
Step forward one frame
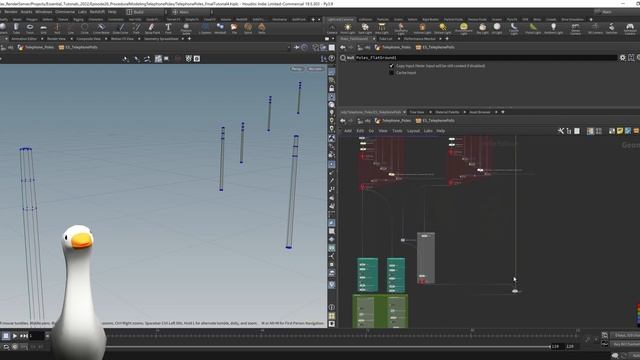tap(24, 336)
